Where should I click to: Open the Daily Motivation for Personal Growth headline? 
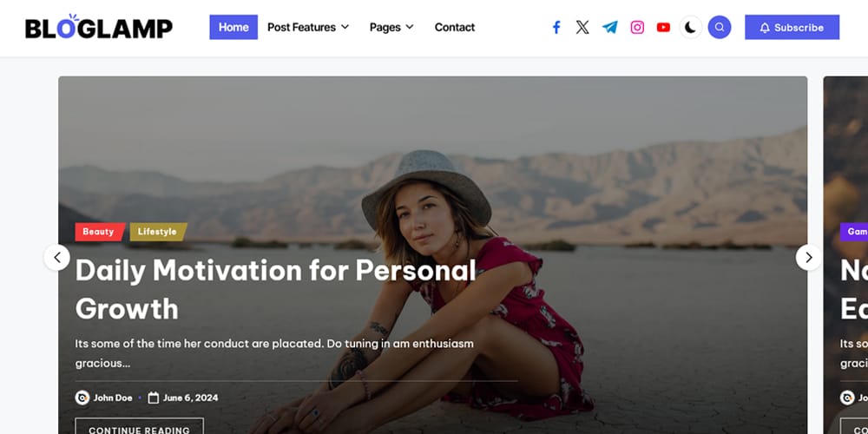(x=276, y=289)
